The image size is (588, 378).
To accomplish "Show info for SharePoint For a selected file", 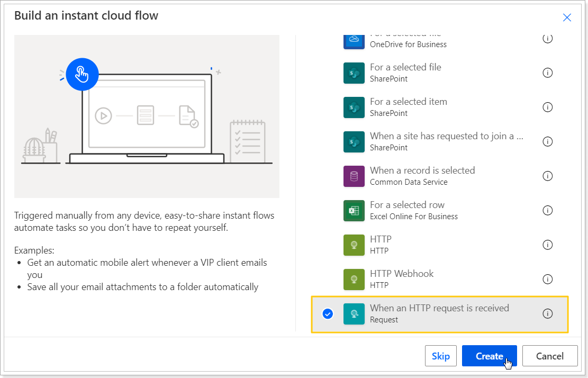I will [x=547, y=73].
